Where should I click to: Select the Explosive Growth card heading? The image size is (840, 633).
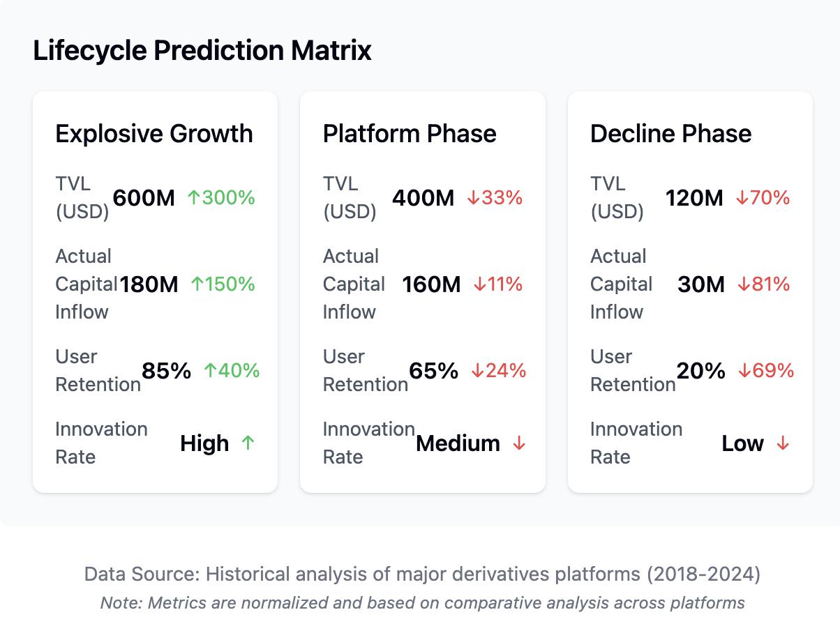154,133
